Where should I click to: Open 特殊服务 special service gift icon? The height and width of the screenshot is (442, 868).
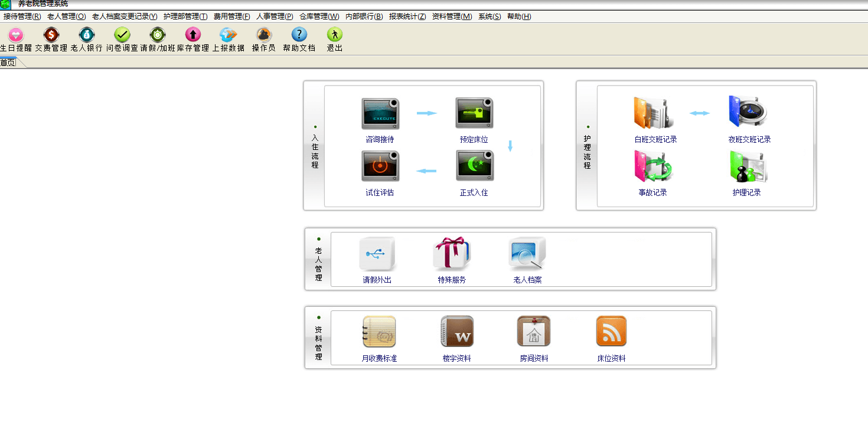[452, 253]
